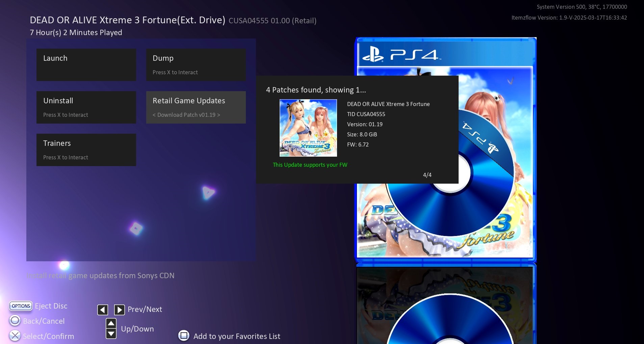Select the Uninstall option
The width and height of the screenshot is (644, 344).
86,107
